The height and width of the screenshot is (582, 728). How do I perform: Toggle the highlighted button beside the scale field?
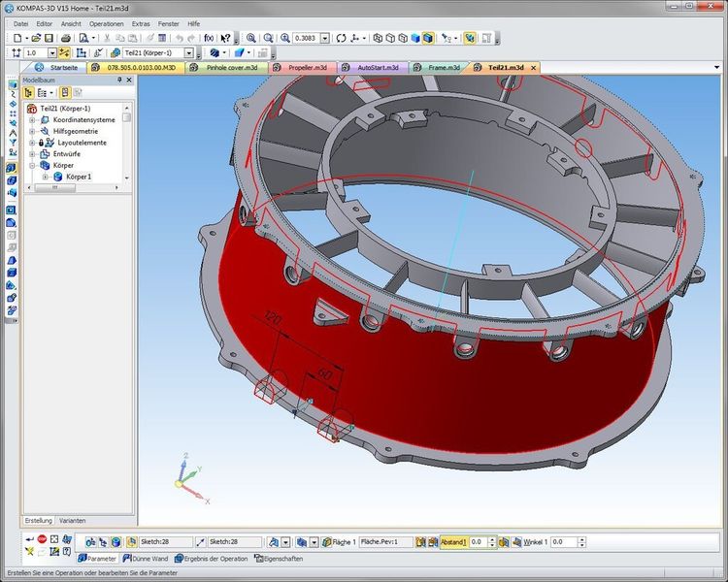coord(64,52)
